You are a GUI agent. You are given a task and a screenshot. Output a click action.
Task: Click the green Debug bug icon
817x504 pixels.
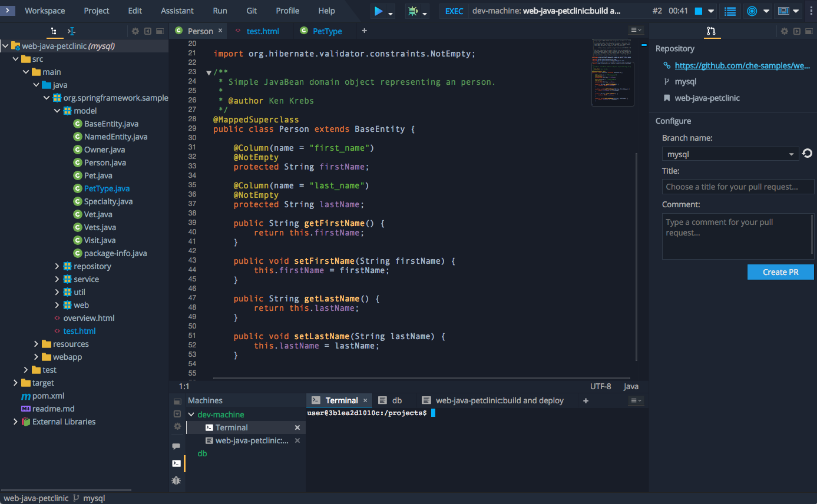[412, 11]
